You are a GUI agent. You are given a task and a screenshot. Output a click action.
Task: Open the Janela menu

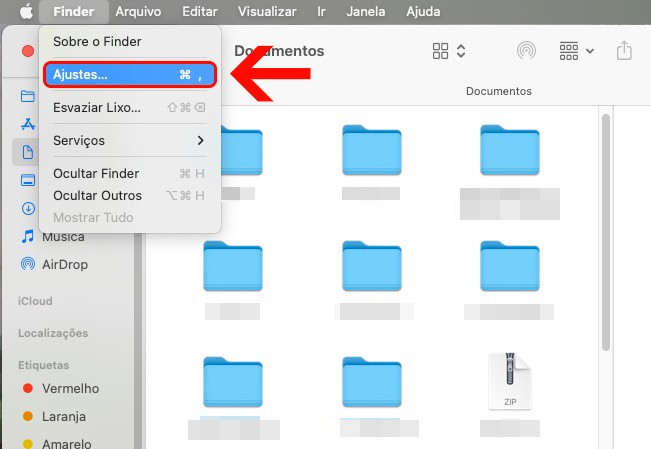coord(366,12)
